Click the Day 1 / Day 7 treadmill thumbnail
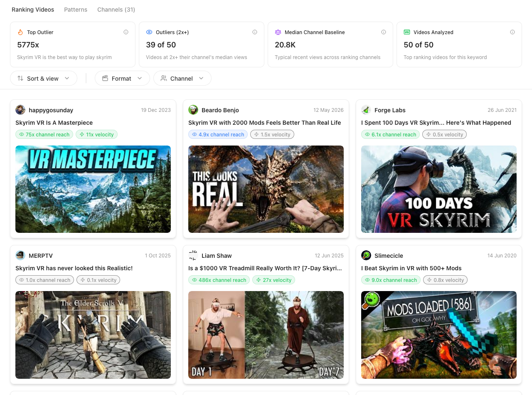This screenshot has width=532, height=395. (266, 335)
